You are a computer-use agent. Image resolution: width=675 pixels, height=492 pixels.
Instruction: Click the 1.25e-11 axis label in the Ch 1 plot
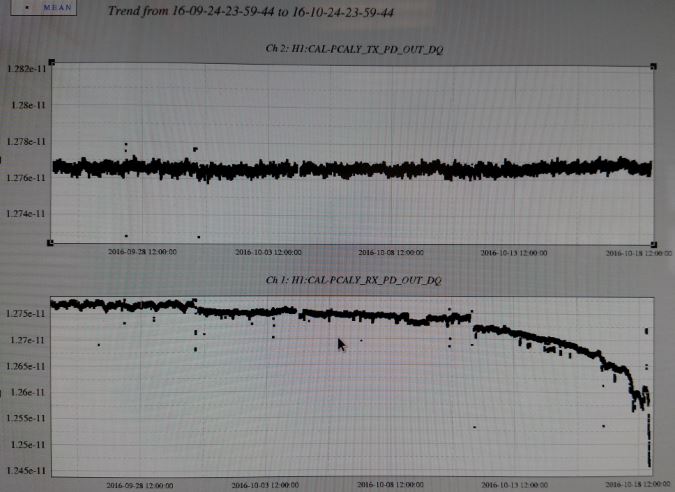point(28,445)
